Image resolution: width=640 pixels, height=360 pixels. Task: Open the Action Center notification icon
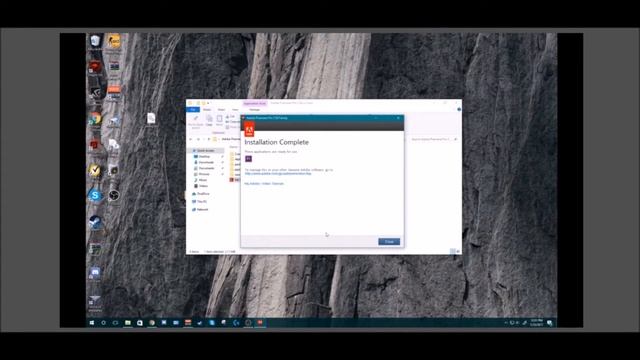tap(550, 323)
